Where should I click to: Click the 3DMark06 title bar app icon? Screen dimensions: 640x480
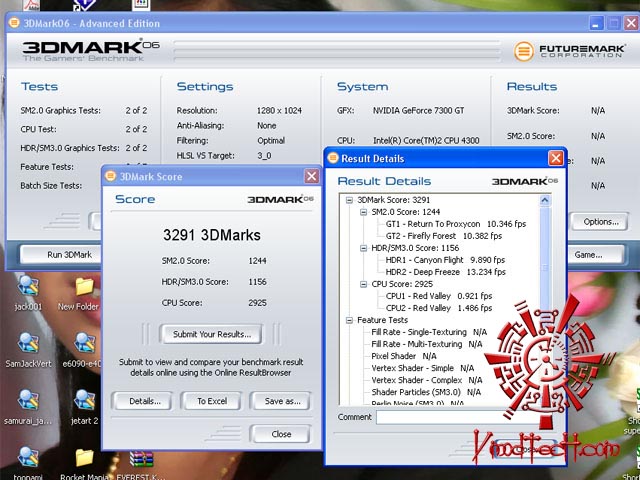14,23
